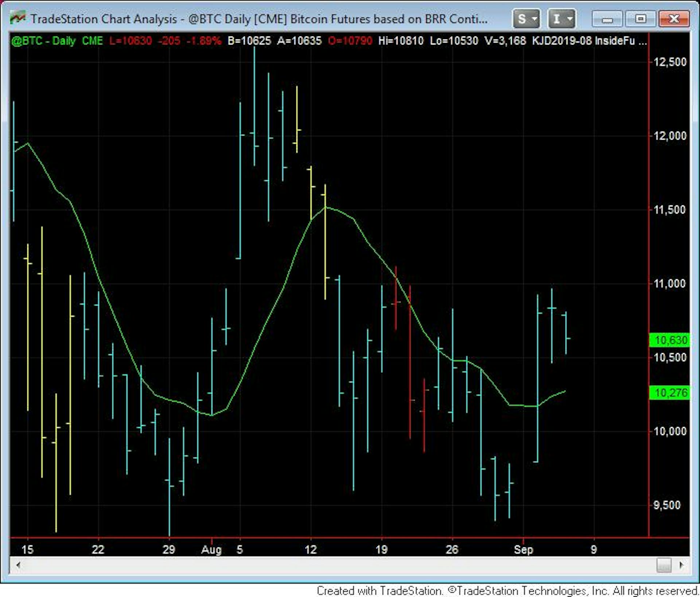
Task: Click the 26 date axis label
Action: (x=452, y=549)
